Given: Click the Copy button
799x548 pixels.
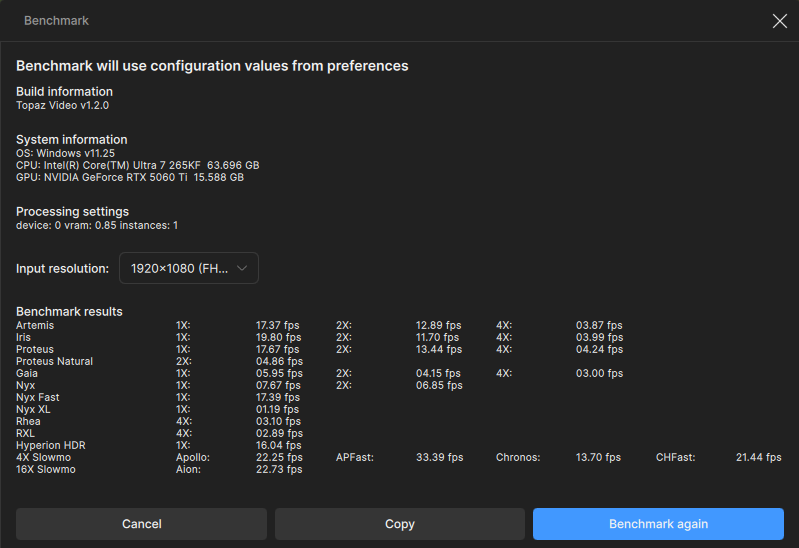Looking at the screenshot, I should (400, 524).
